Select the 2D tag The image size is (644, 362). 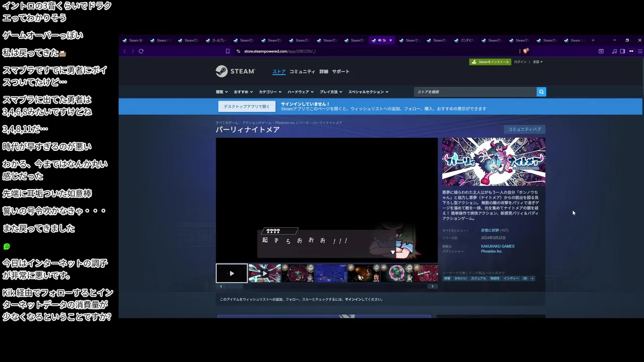[525, 278]
